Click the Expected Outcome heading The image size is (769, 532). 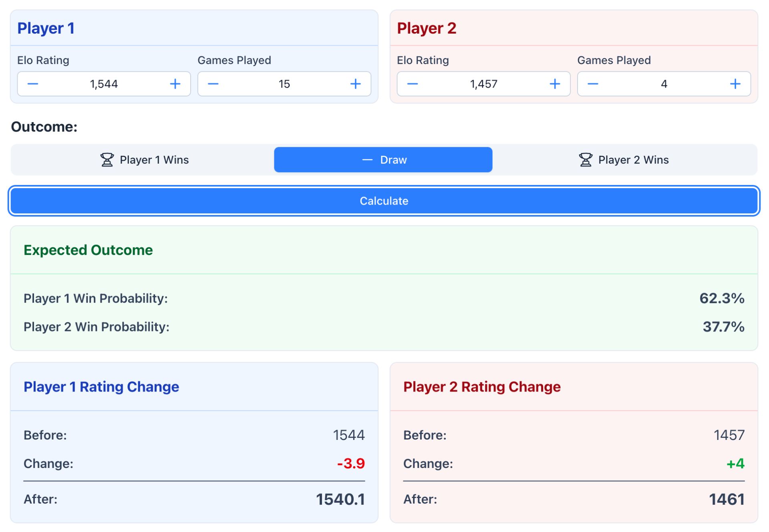point(88,250)
